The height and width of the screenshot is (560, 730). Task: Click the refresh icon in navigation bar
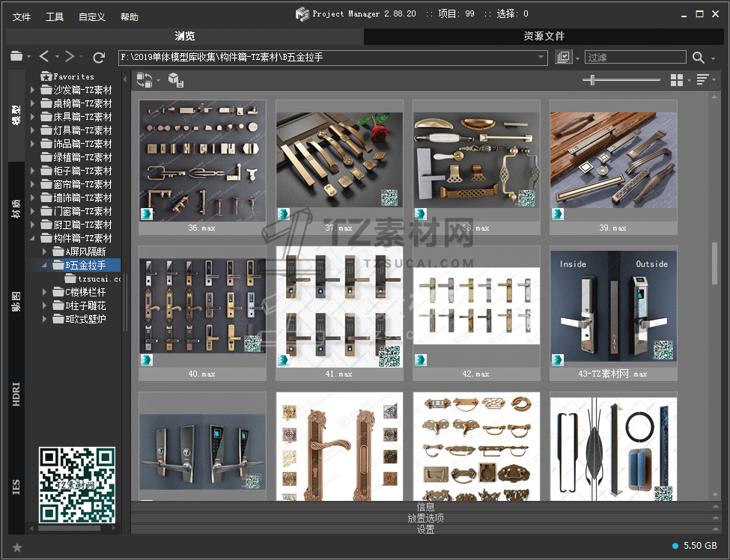click(x=99, y=57)
